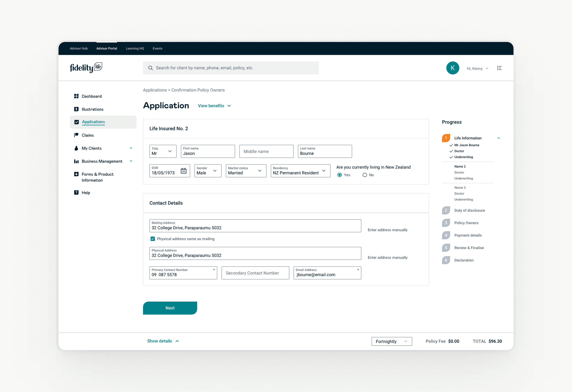Click inside the Secondary Contact Number field
Screen dimensions: 572x392
click(255, 273)
